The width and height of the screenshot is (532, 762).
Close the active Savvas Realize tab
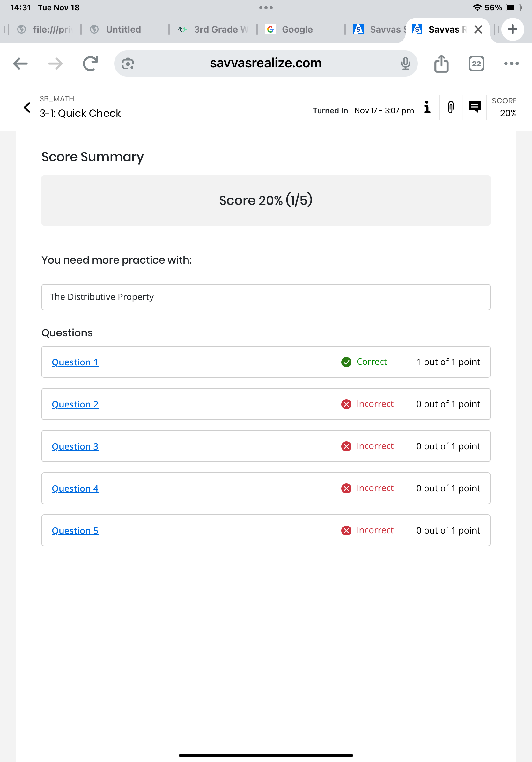click(x=478, y=30)
